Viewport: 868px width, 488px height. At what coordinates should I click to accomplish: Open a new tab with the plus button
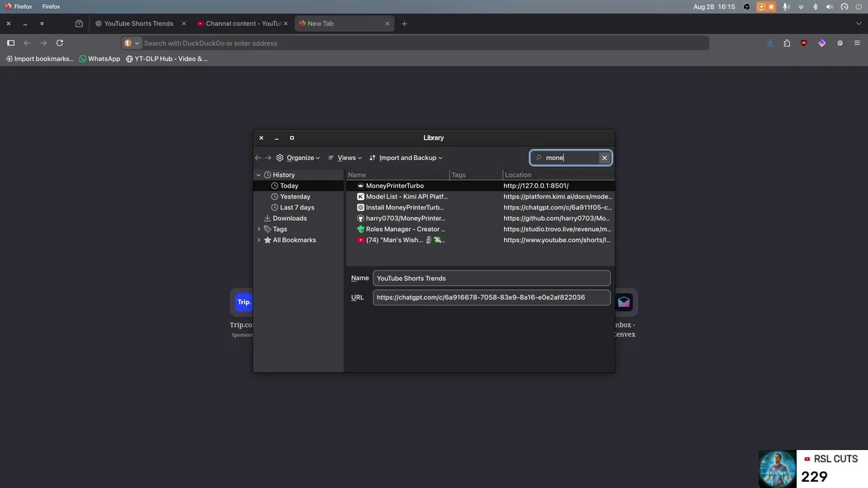(404, 24)
